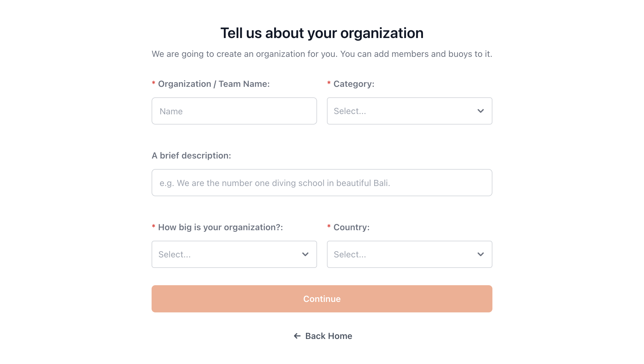Open the Country select box
Screen dimensions: 644x364
pos(401,254)
